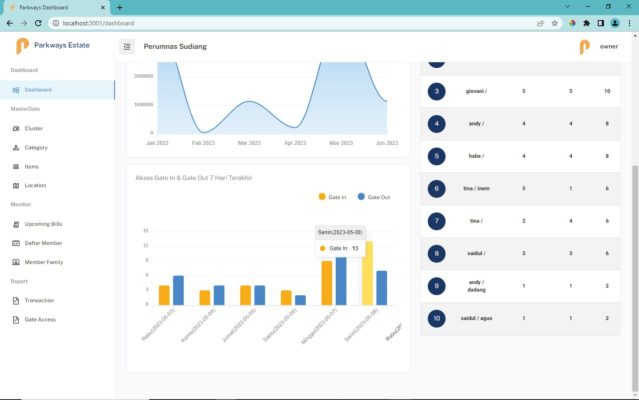Click the Category icon in sidebar

tap(14, 147)
